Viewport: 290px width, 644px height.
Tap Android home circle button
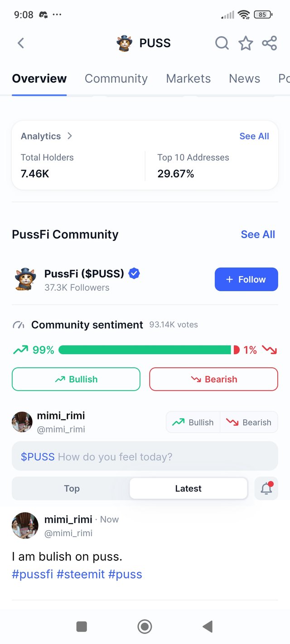[x=145, y=626]
